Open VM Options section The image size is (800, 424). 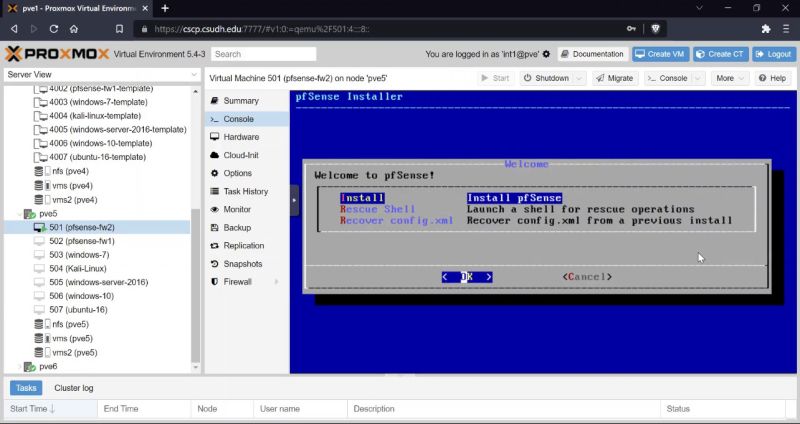click(247, 173)
